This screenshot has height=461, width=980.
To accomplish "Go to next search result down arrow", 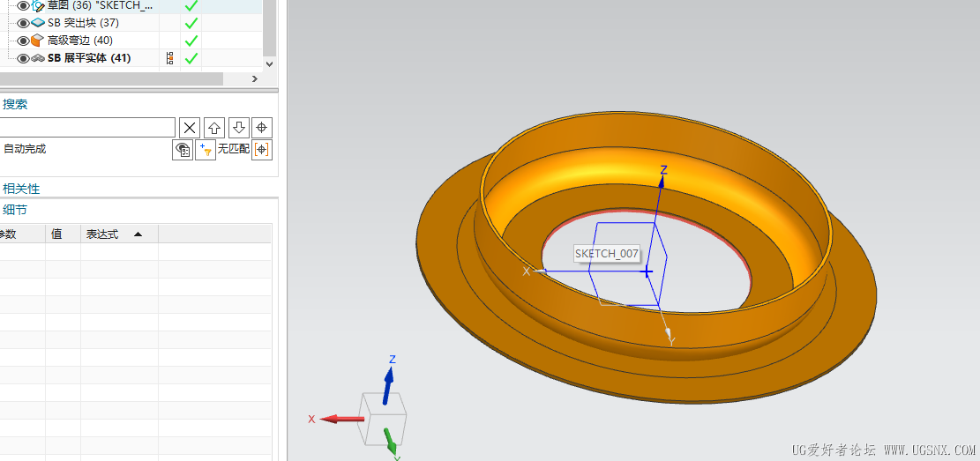I will [238, 128].
